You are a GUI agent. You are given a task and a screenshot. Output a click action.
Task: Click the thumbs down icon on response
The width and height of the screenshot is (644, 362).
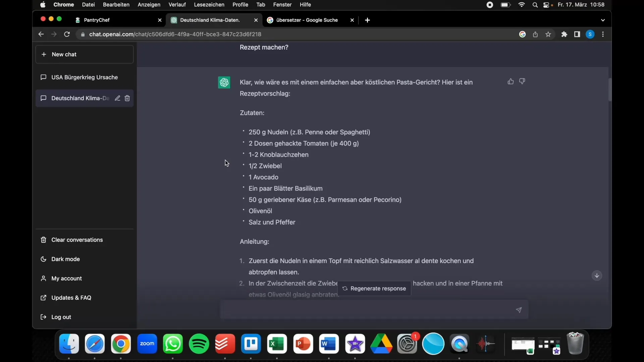[x=522, y=81]
